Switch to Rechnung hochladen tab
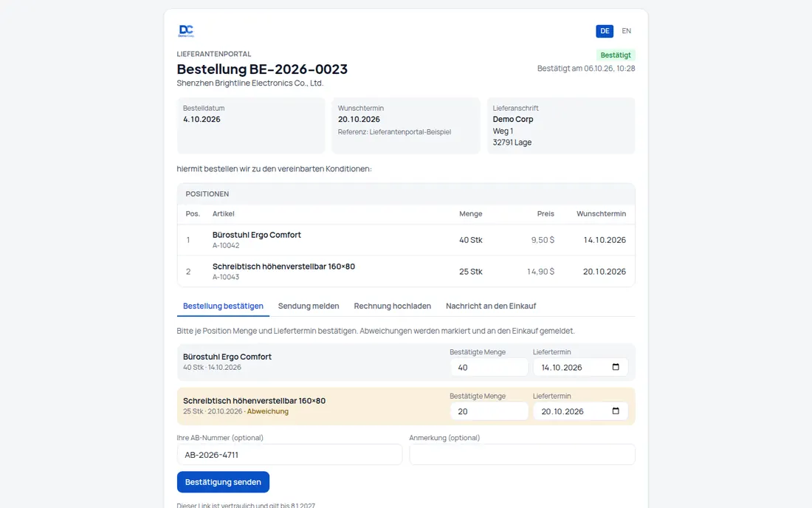The width and height of the screenshot is (812, 508). [393, 306]
